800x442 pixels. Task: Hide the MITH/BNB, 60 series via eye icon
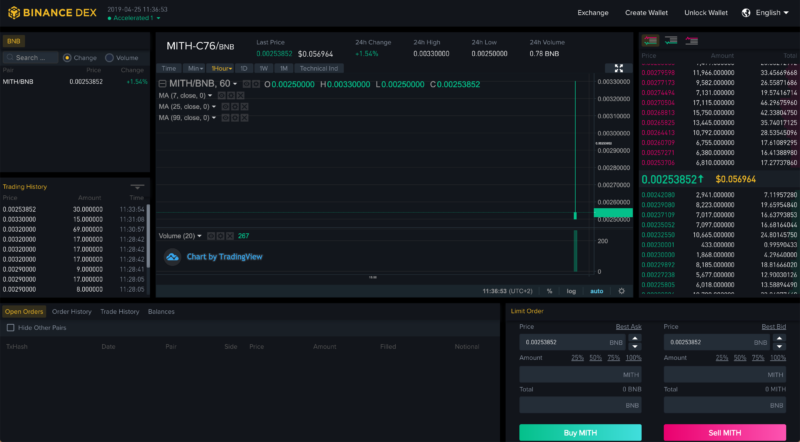click(x=246, y=84)
